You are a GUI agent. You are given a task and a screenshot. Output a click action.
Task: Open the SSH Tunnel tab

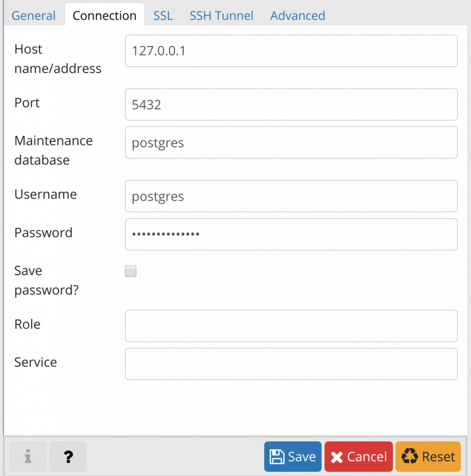[221, 15]
